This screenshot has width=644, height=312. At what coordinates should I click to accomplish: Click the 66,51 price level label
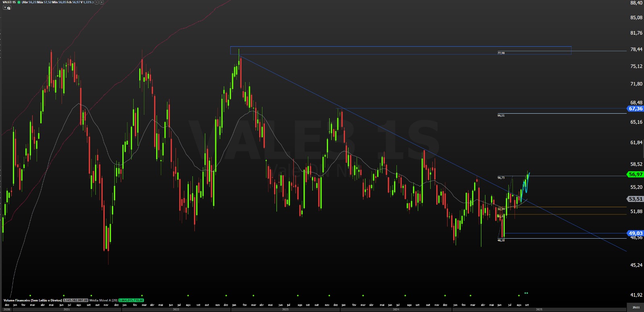pyautogui.click(x=501, y=116)
